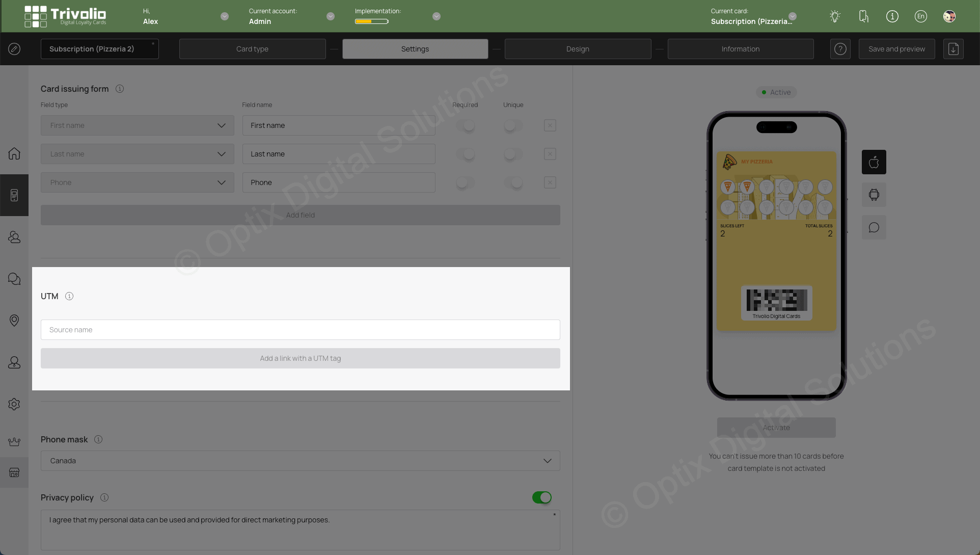Toggle the Unique field for Phone
Screen dimensions: 980x555
(x=513, y=182)
